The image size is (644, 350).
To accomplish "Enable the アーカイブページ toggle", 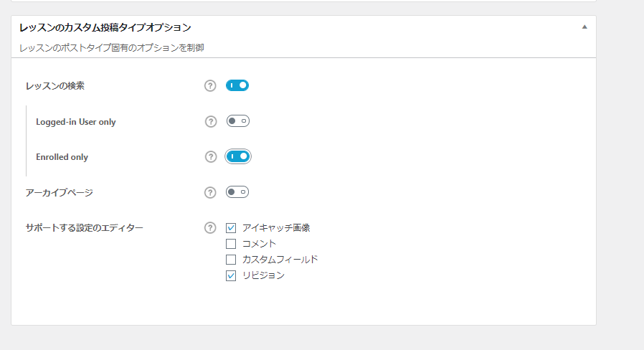I will pyautogui.click(x=237, y=191).
